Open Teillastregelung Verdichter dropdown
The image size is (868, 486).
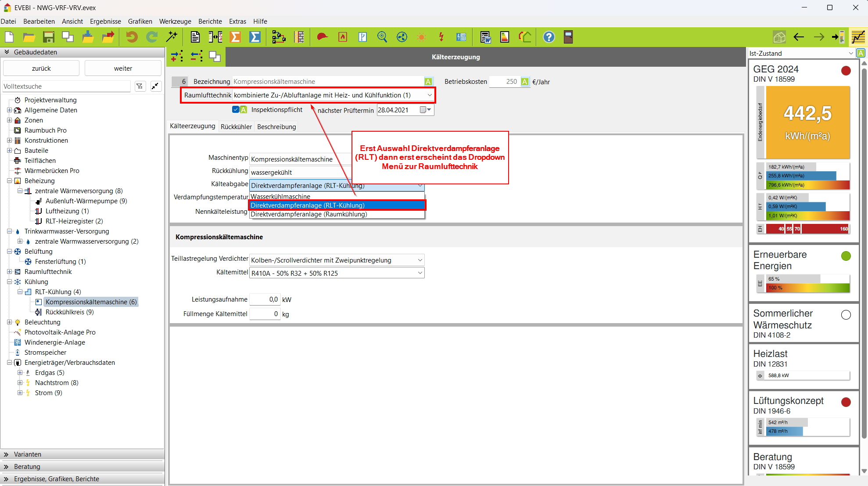[x=420, y=260]
